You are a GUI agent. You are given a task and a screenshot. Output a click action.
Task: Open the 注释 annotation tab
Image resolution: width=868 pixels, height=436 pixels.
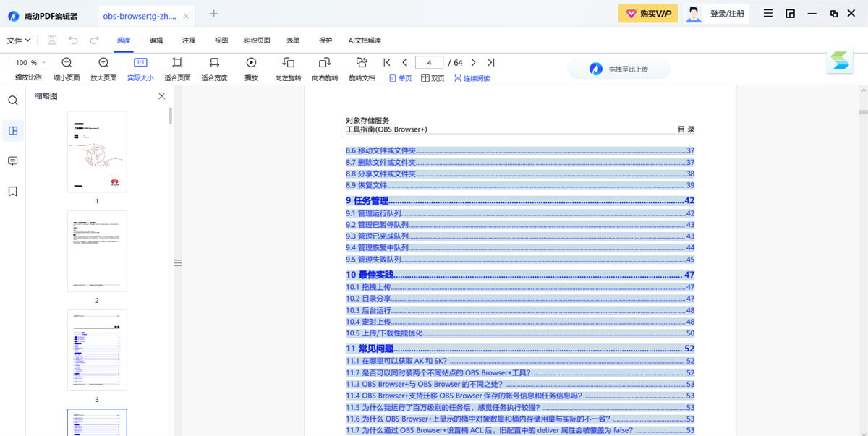(x=188, y=40)
